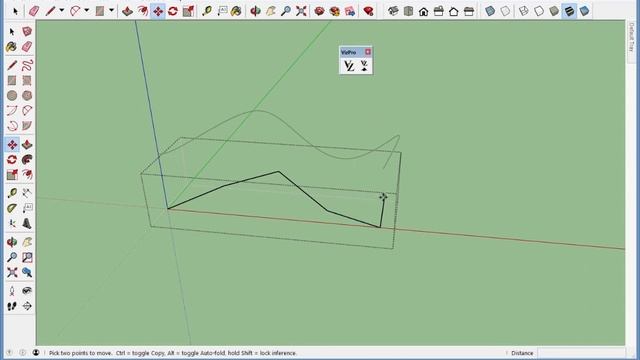
Task: Click the first VizPro panel icon
Action: click(349, 66)
